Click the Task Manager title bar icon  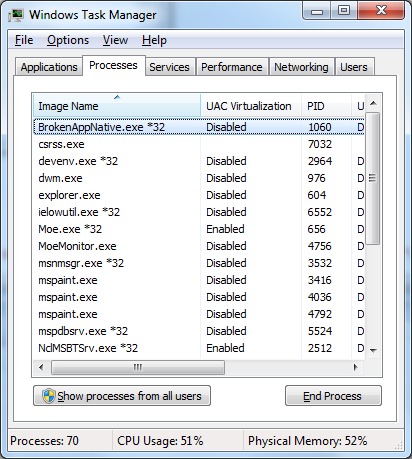pos(16,15)
